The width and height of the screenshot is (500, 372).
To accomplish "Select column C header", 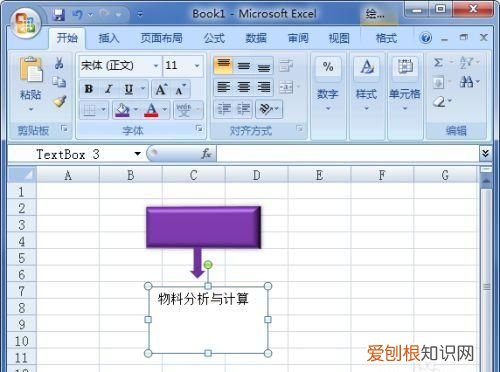I will (x=194, y=175).
